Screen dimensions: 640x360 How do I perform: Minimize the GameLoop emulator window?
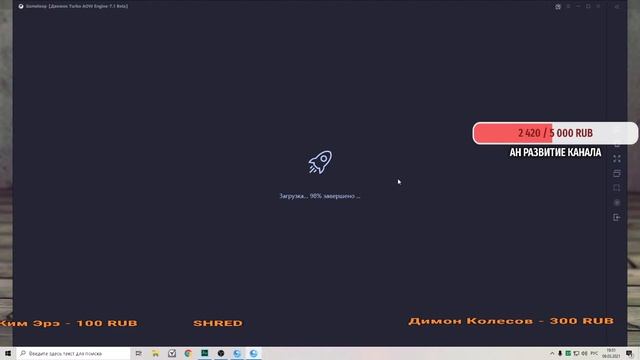pyautogui.click(x=578, y=7)
